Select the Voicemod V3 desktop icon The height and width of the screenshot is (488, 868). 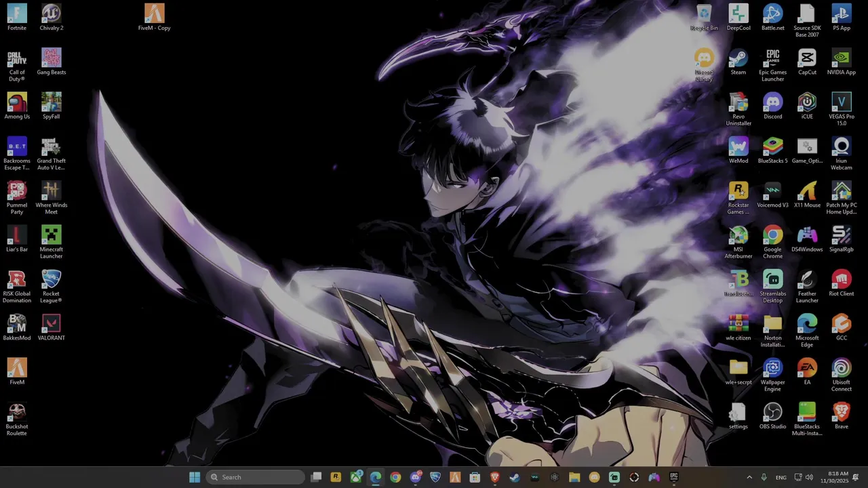click(x=773, y=195)
